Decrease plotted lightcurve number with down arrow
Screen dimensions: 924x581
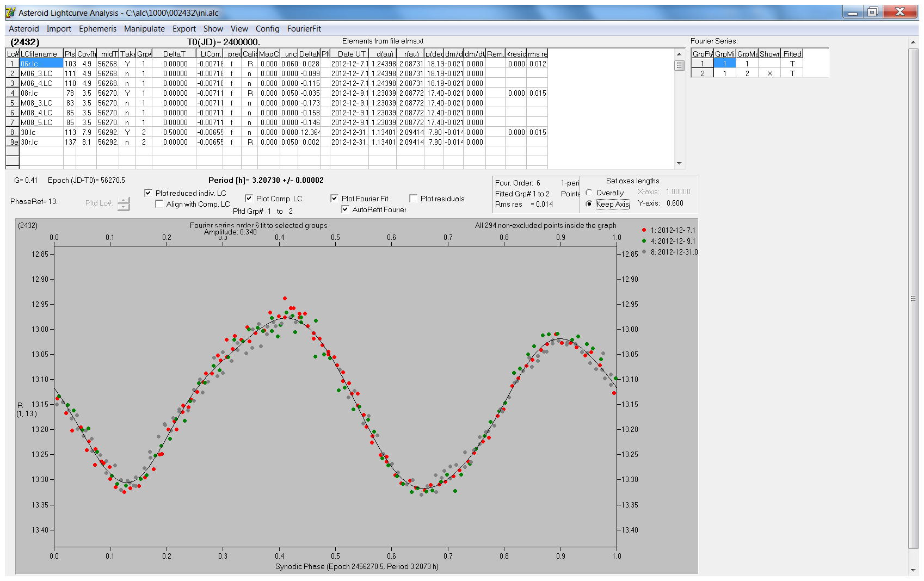pos(124,207)
